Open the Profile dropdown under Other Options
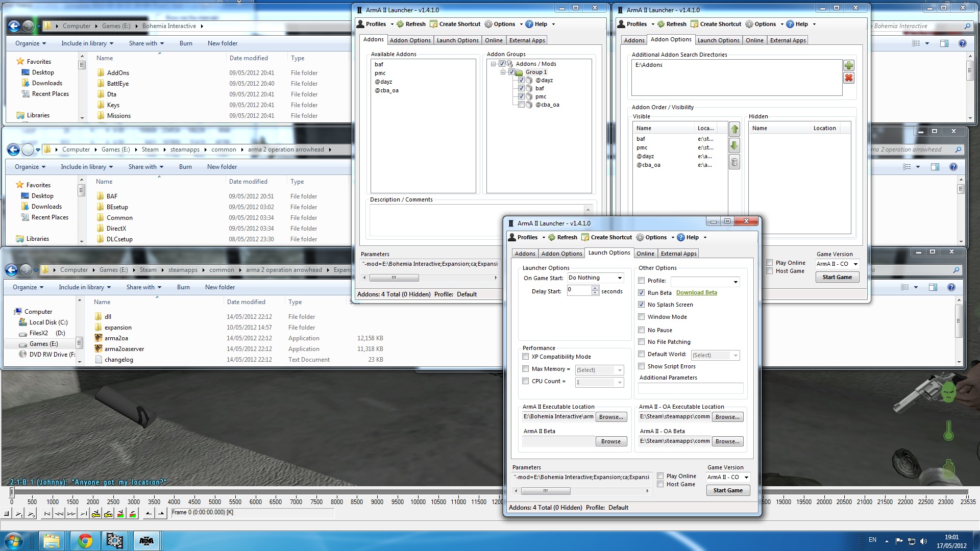This screenshot has width=980, height=551. pyautogui.click(x=705, y=282)
